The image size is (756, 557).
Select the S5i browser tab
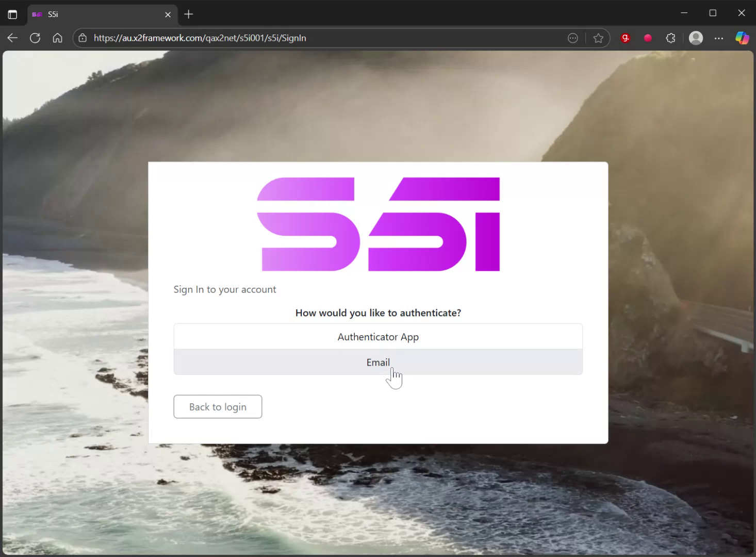(102, 14)
